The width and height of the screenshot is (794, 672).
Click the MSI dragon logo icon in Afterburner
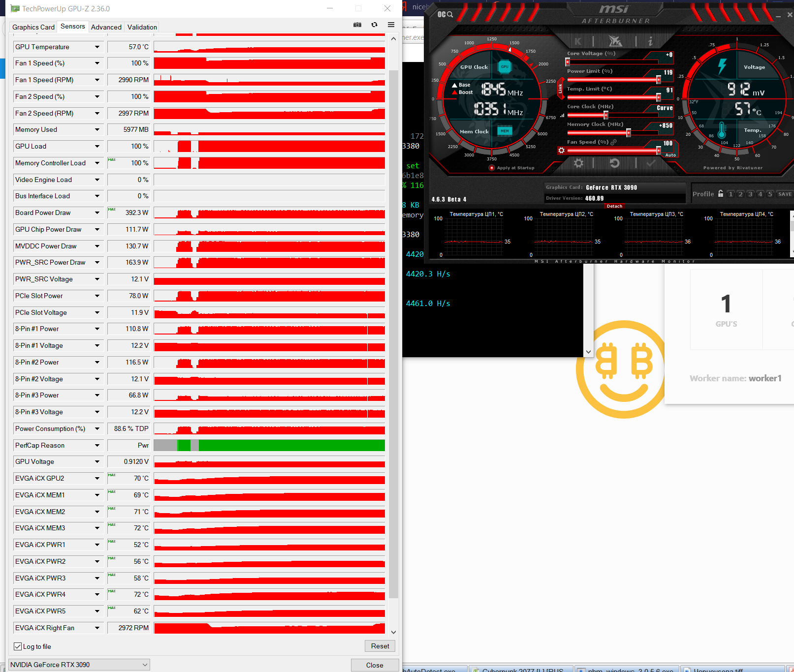pos(615,41)
